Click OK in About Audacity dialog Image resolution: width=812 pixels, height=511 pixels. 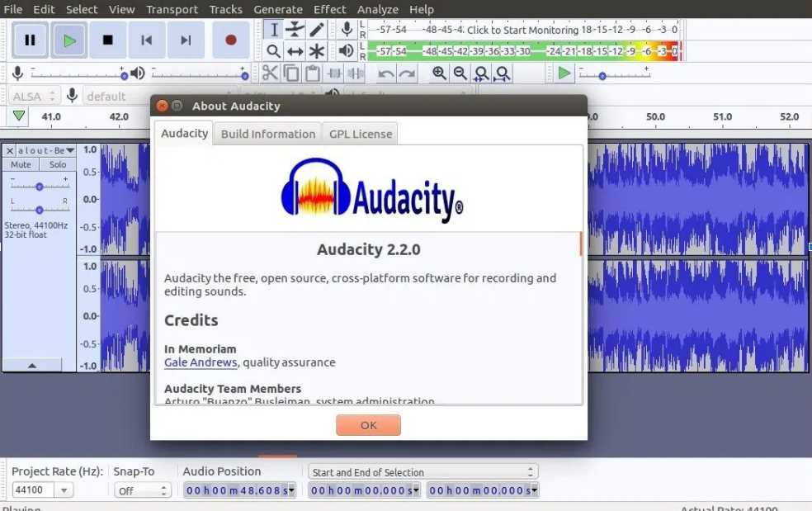[x=368, y=425]
